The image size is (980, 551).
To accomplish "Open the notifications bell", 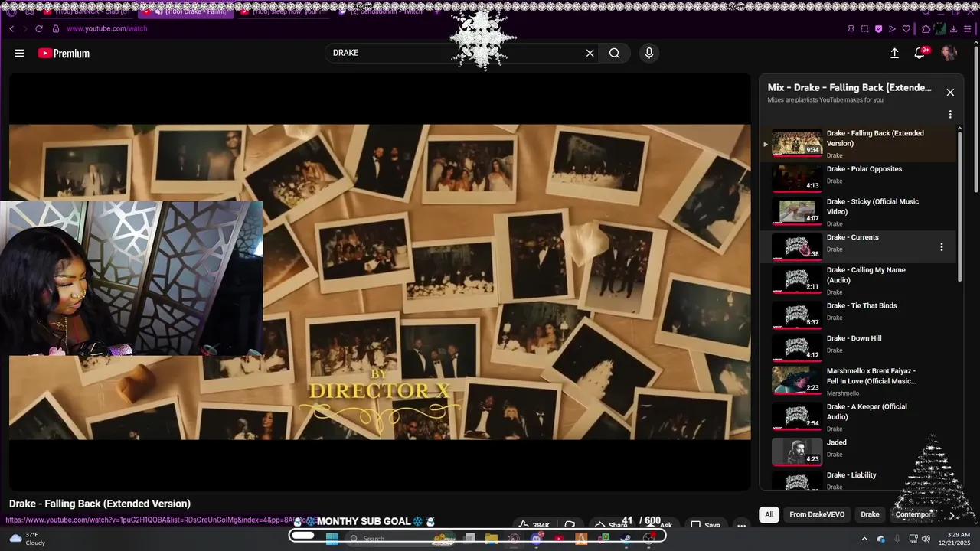I will [x=920, y=53].
